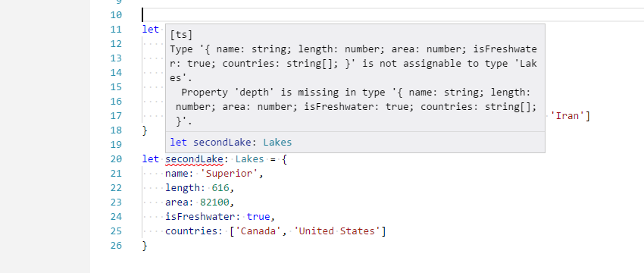Place cursor on the secondLake variable name

(194, 158)
